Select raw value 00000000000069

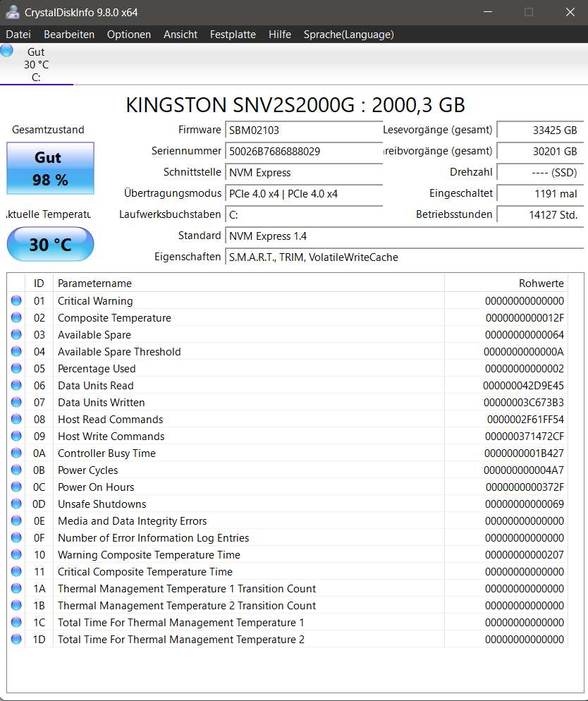point(525,504)
